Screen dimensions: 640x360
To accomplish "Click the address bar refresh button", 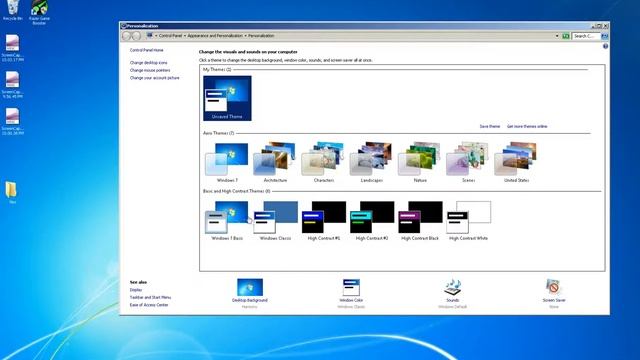I will [566, 36].
